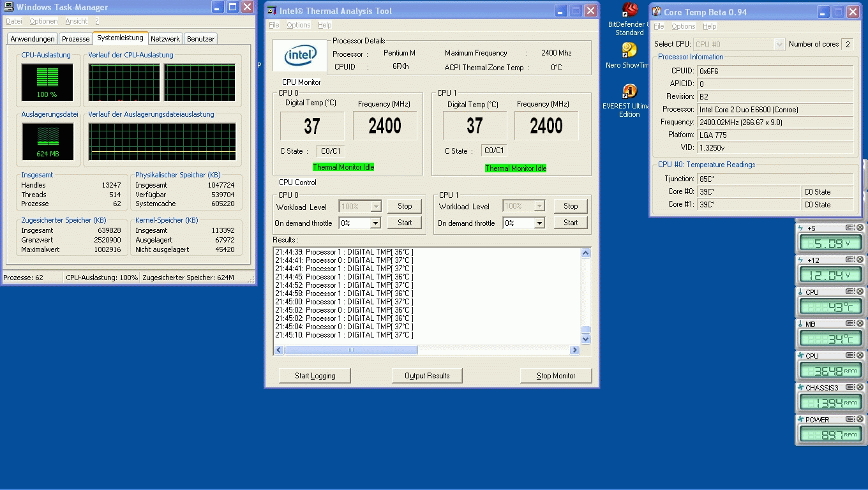Close the CPU temperature gadget showing 43°C

click(860, 292)
